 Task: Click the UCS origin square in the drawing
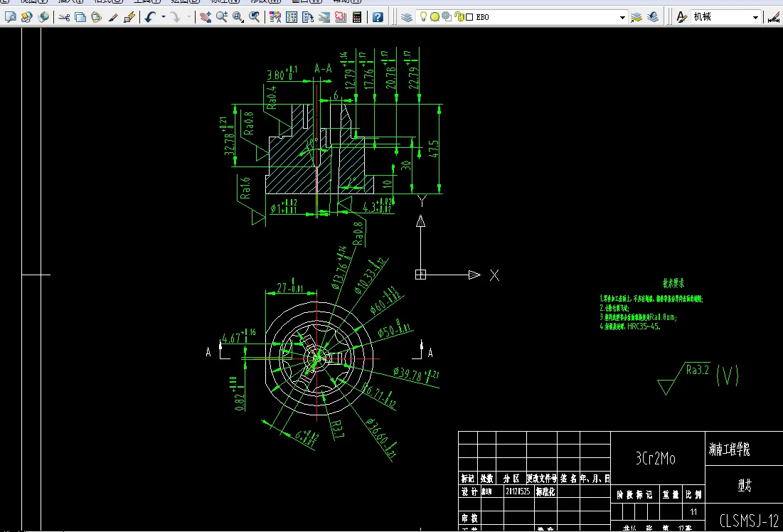[x=420, y=275]
